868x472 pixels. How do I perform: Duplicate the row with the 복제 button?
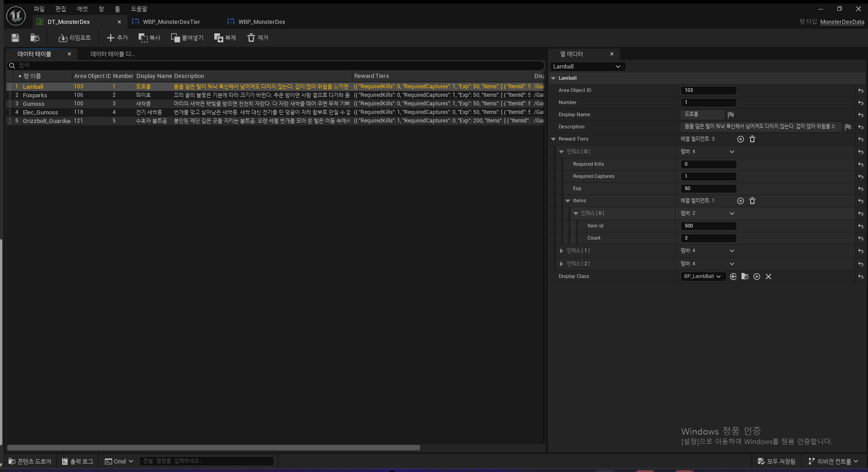coord(225,38)
